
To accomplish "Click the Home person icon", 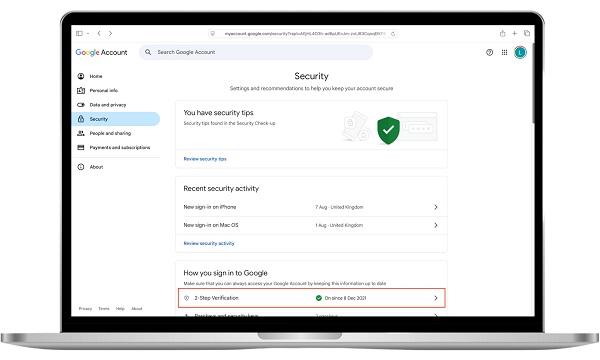I will [x=81, y=76].
